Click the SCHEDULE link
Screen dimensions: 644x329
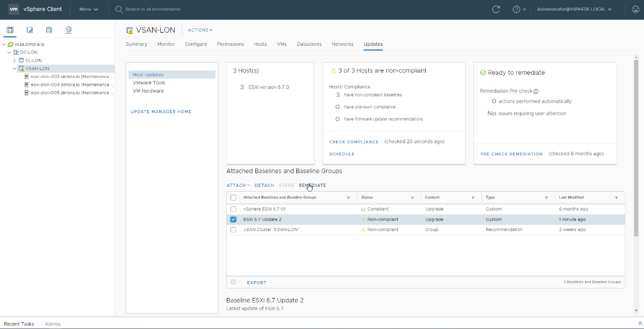coord(342,154)
